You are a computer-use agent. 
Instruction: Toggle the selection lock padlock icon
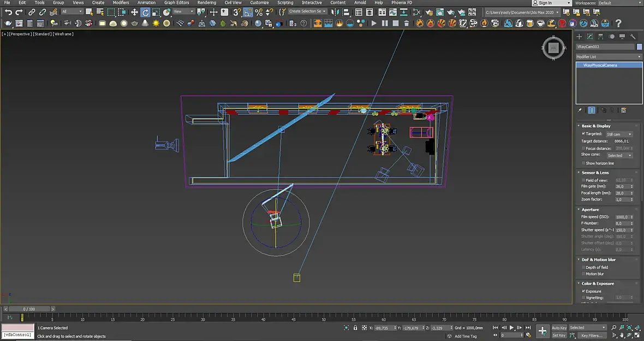(356, 328)
